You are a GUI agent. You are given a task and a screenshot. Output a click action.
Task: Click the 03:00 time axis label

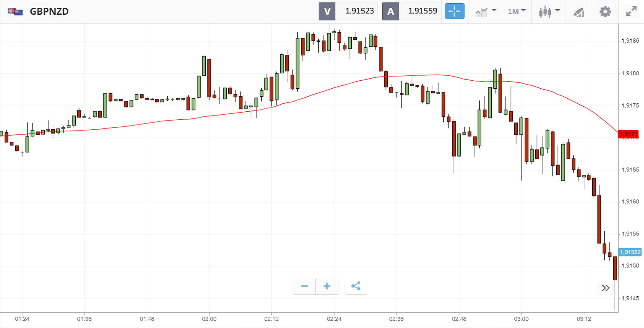pyautogui.click(x=521, y=319)
